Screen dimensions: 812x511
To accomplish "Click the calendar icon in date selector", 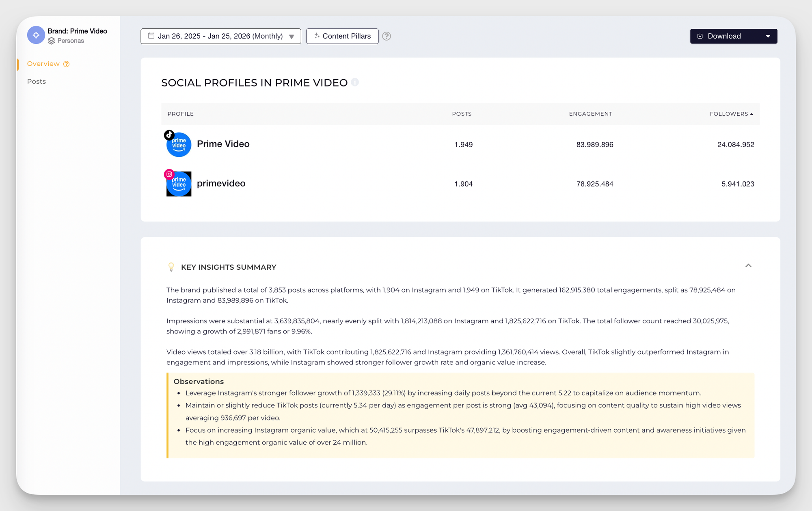I will 151,36.
